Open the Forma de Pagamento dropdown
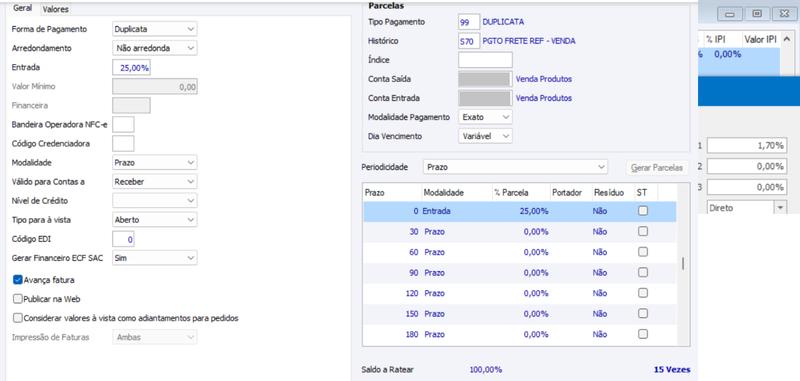 point(155,29)
